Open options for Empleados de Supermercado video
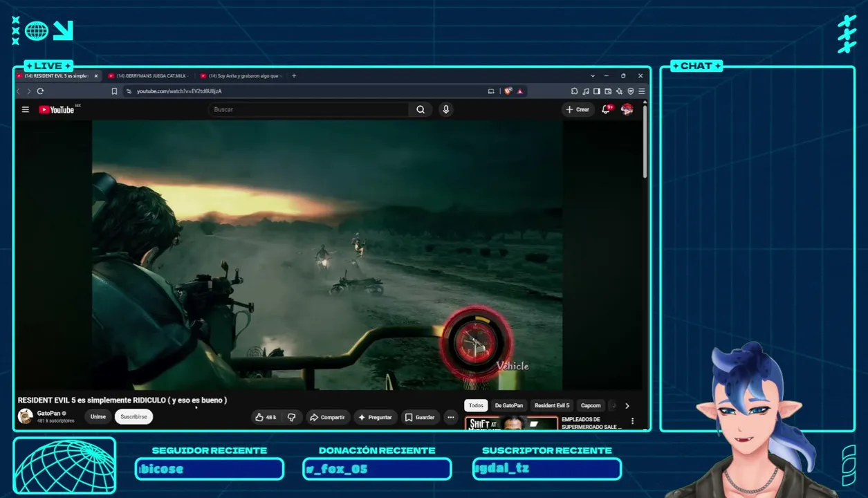The width and height of the screenshot is (868, 498). [632, 421]
